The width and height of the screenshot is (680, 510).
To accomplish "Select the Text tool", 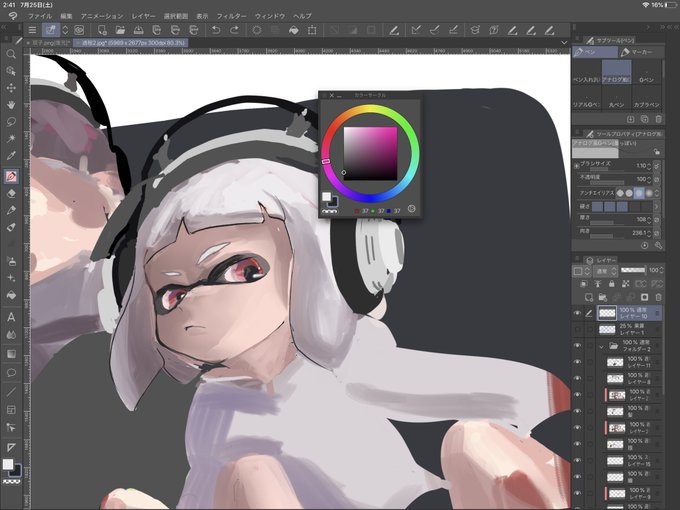I will coord(11,317).
